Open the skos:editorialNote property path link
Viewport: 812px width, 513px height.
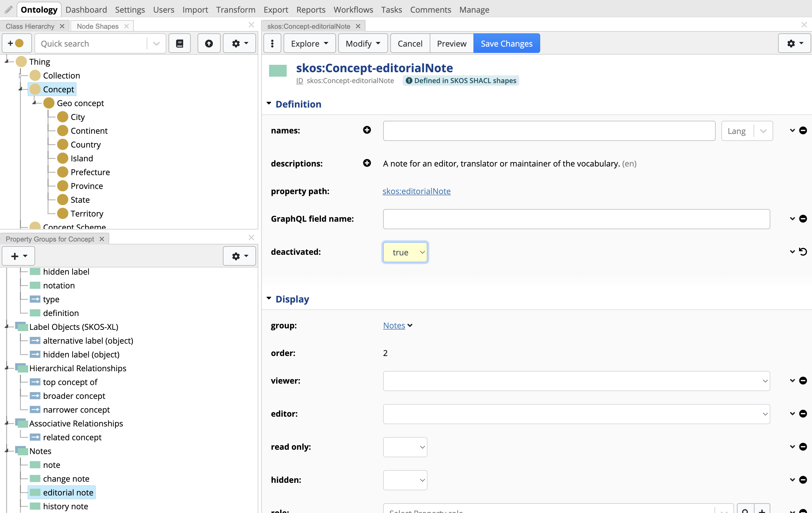coord(416,191)
